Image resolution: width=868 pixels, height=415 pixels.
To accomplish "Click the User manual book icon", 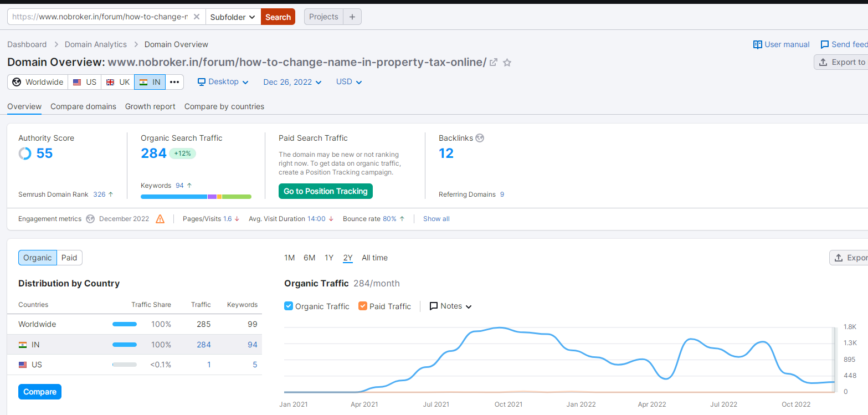I will pos(758,44).
